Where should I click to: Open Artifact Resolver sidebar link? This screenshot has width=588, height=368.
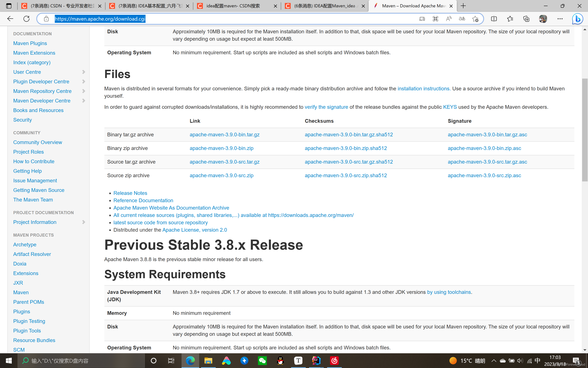point(32,254)
